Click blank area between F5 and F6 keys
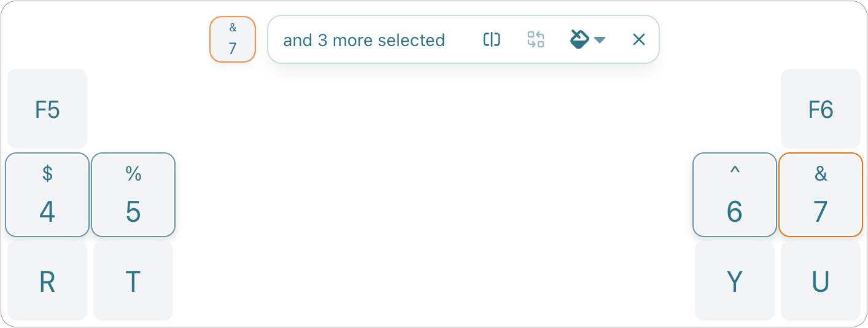Viewport: 868px width, 328px height. [x=434, y=109]
